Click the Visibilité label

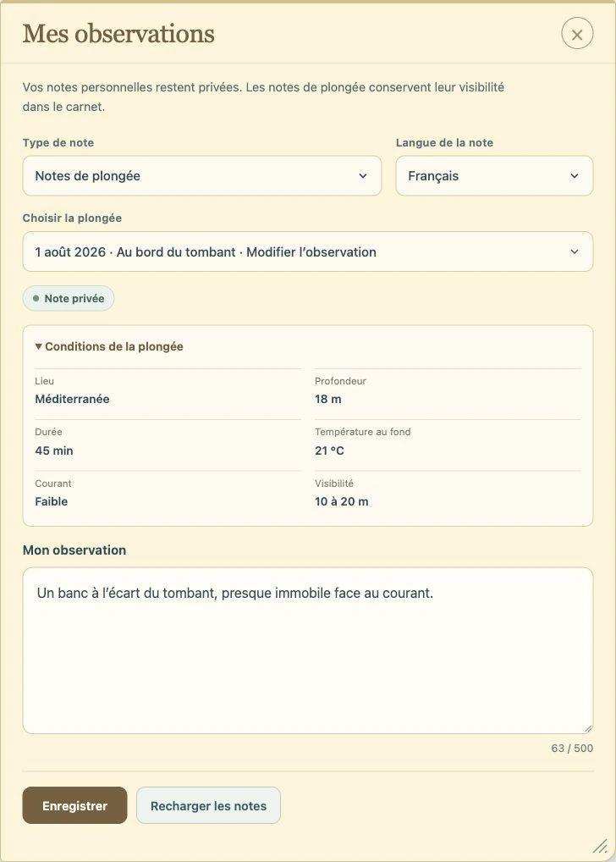334,483
